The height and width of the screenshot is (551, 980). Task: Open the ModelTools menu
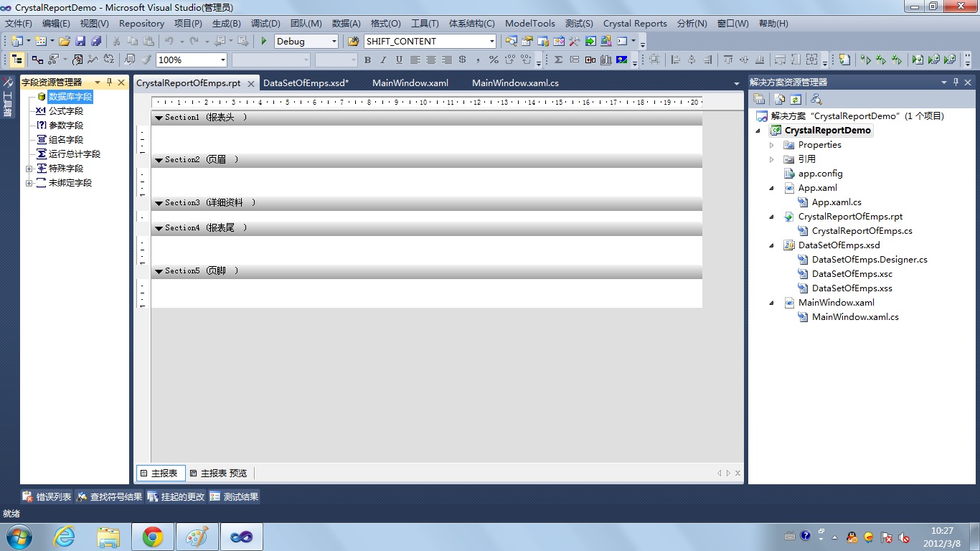(x=530, y=23)
